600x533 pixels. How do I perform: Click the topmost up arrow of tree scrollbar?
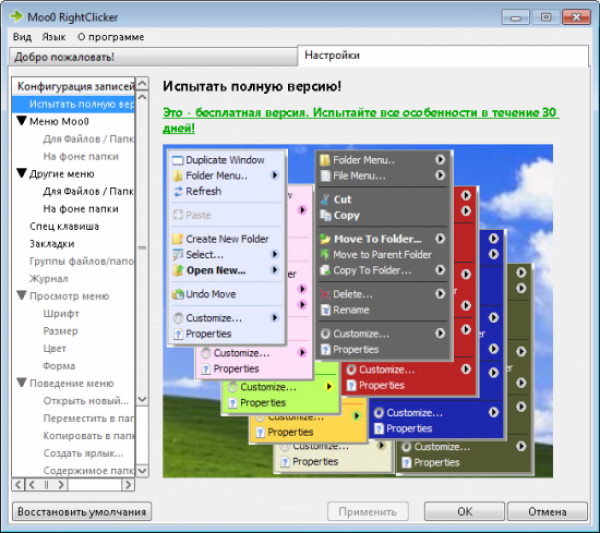point(142,83)
